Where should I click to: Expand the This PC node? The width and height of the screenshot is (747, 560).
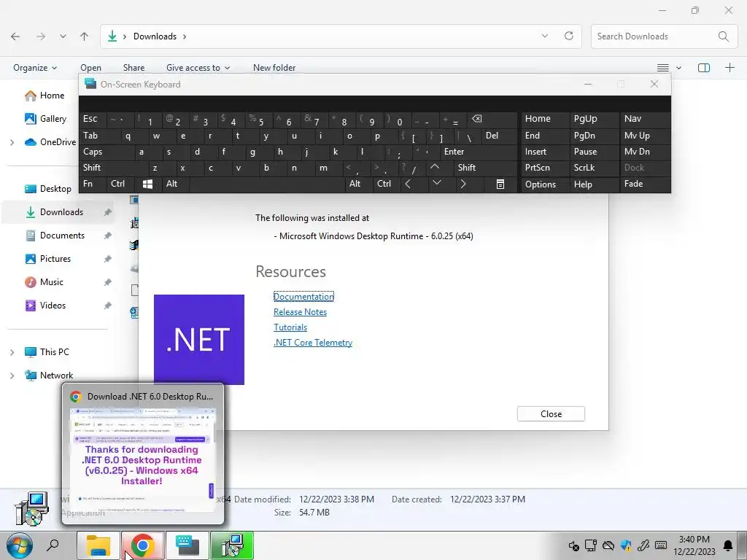12,352
